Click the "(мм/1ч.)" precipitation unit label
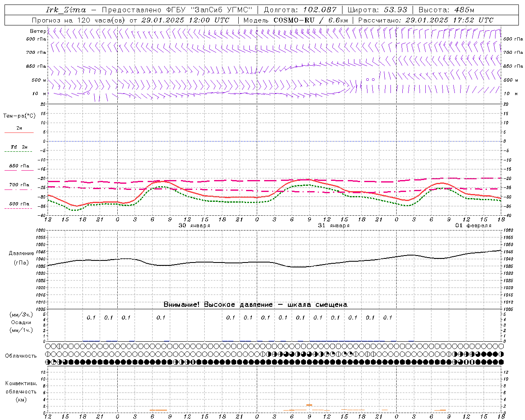The width and height of the screenshot is (525, 420). pyautogui.click(x=21, y=330)
